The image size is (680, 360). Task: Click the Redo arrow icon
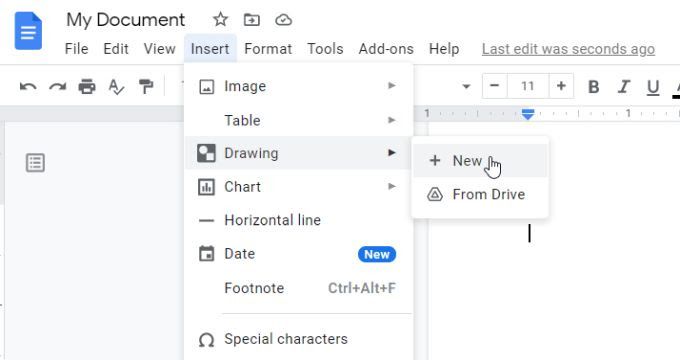pyautogui.click(x=57, y=87)
